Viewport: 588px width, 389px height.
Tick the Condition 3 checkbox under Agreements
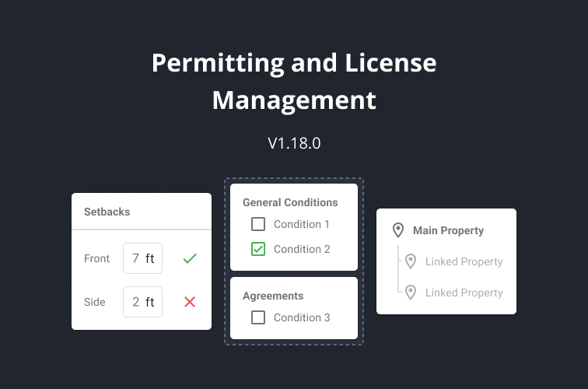(x=258, y=317)
